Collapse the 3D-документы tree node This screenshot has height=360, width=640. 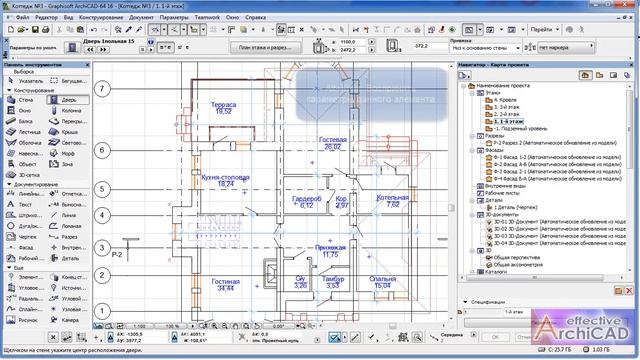pos(472,215)
